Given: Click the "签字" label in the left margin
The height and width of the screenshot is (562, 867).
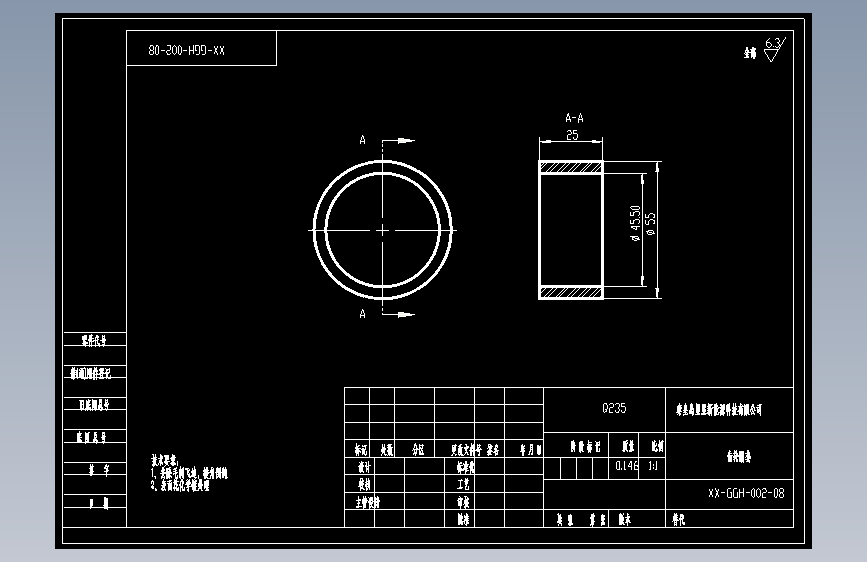Looking at the screenshot, I should point(99,470).
